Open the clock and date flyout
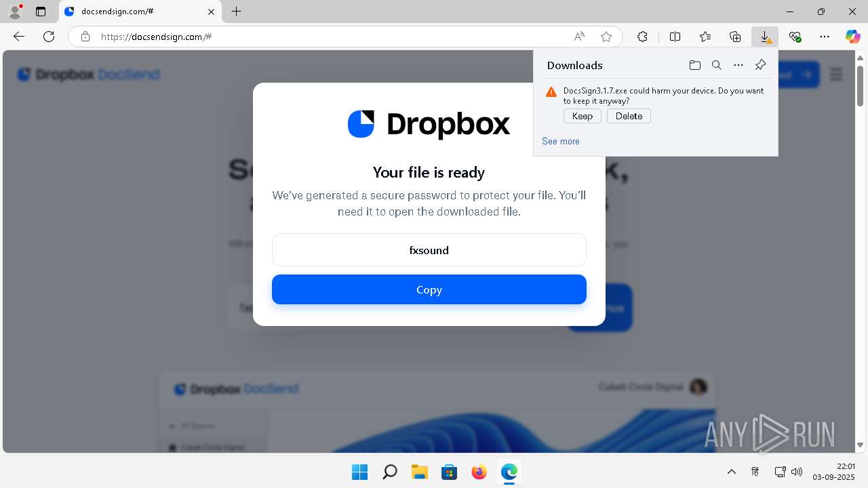Viewport: 868px width, 488px height. pos(833,472)
